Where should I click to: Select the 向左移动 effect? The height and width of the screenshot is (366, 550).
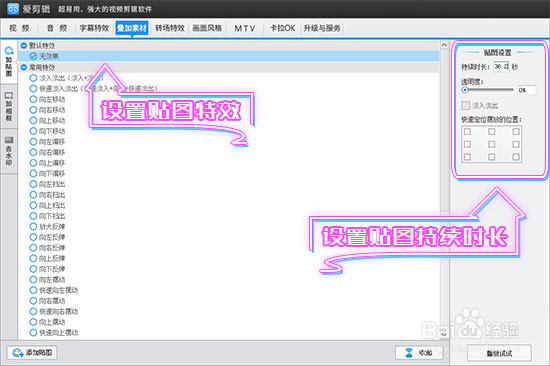pyautogui.click(x=33, y=99)
